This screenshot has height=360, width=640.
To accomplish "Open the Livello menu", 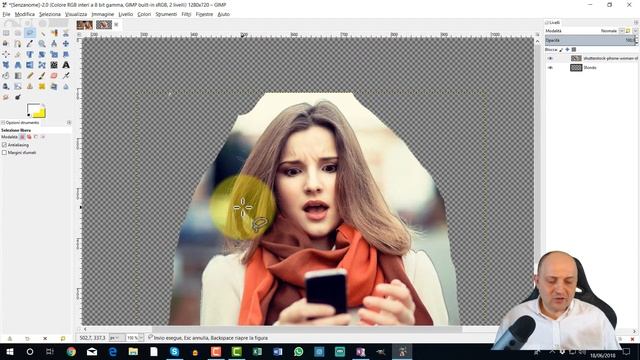I will (x=126, y=14).
